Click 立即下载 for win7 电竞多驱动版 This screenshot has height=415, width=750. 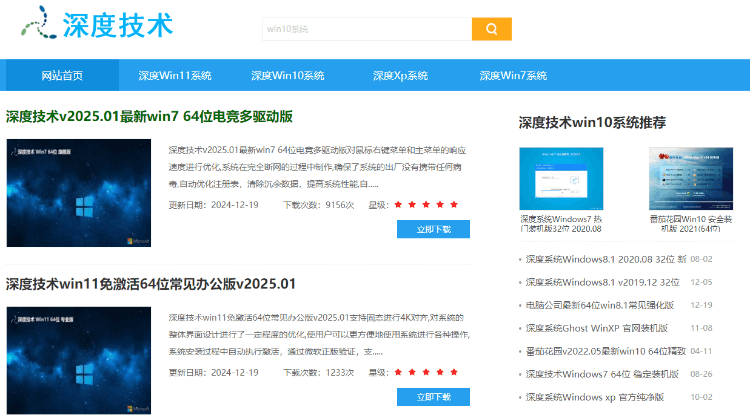pos(433,229)
